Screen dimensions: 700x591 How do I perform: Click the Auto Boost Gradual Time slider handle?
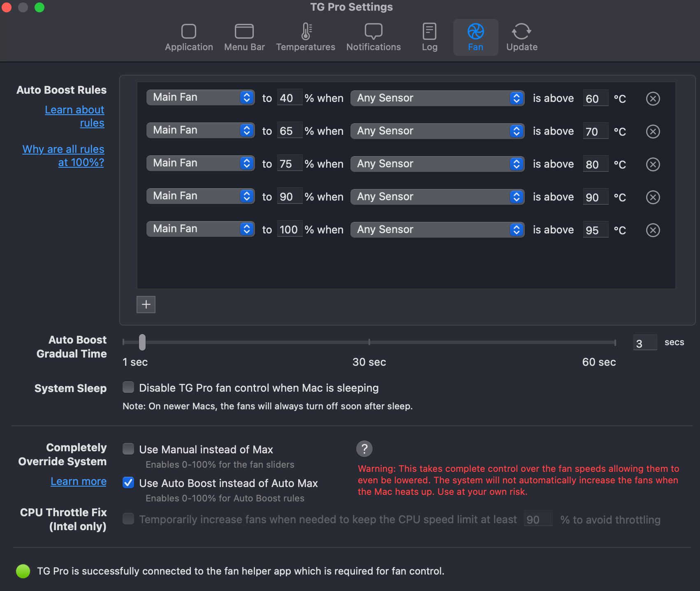click(x=142, y=342)
